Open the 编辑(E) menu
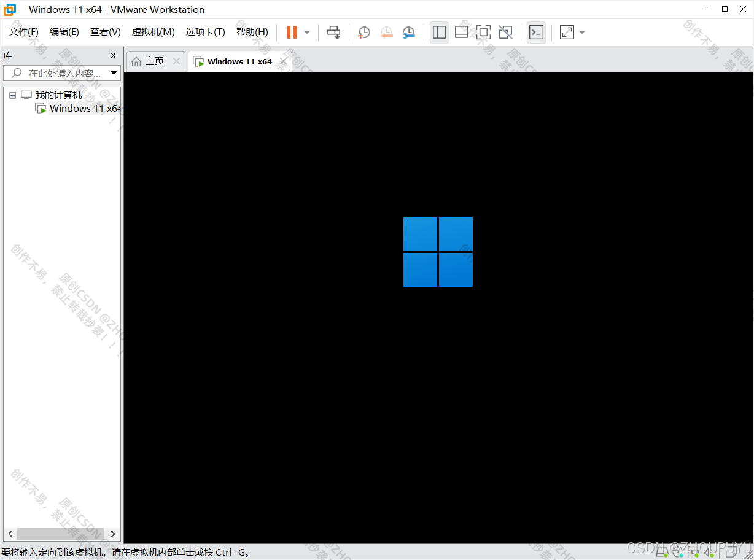Viewport: 754px width, 560px height. point(64,32)
